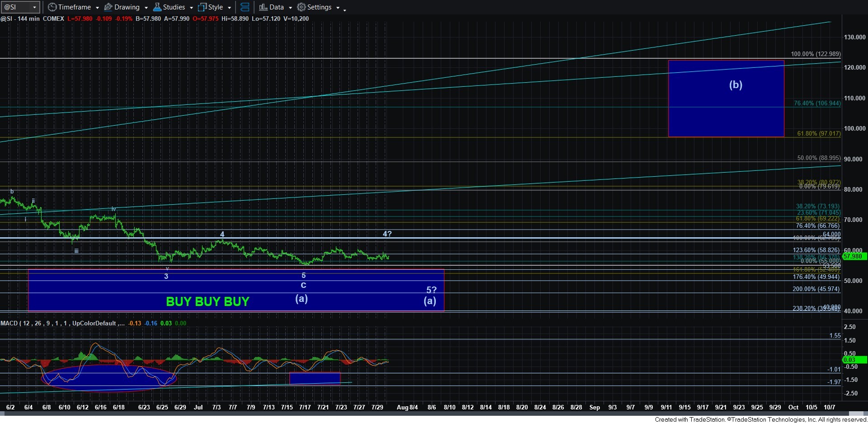This screenshot has height=423, width=868.
Task: Open the Data menu label
Action: [277, 7]
